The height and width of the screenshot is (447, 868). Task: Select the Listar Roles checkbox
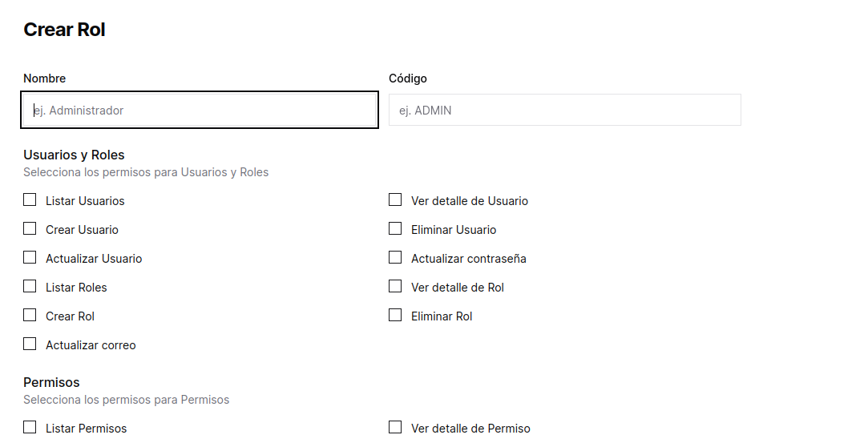point(30,287)
